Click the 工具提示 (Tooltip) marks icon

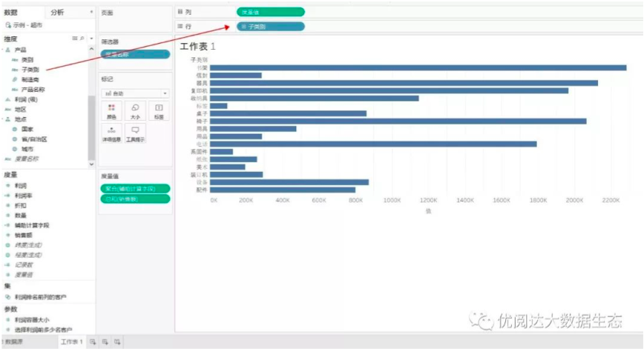135,133
